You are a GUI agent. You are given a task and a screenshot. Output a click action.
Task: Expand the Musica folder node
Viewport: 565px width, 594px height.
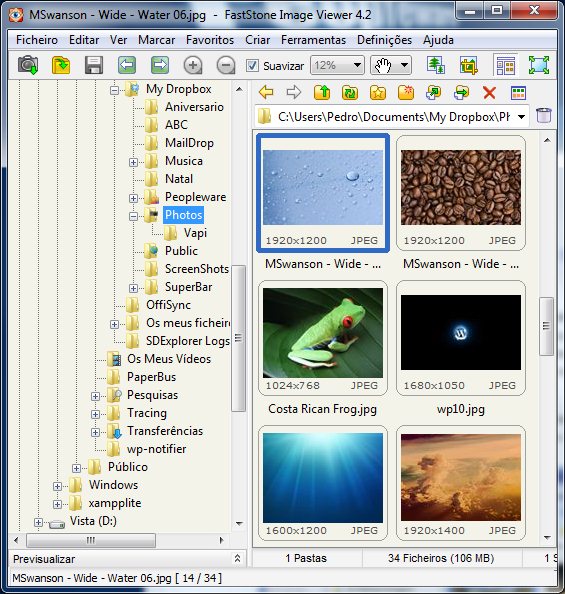coord(133,162)
